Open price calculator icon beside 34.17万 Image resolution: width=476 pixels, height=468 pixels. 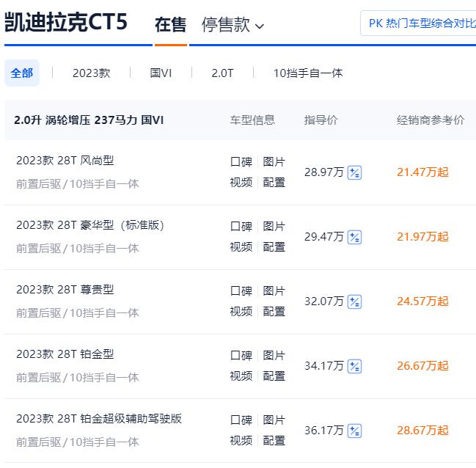(354, 366)
